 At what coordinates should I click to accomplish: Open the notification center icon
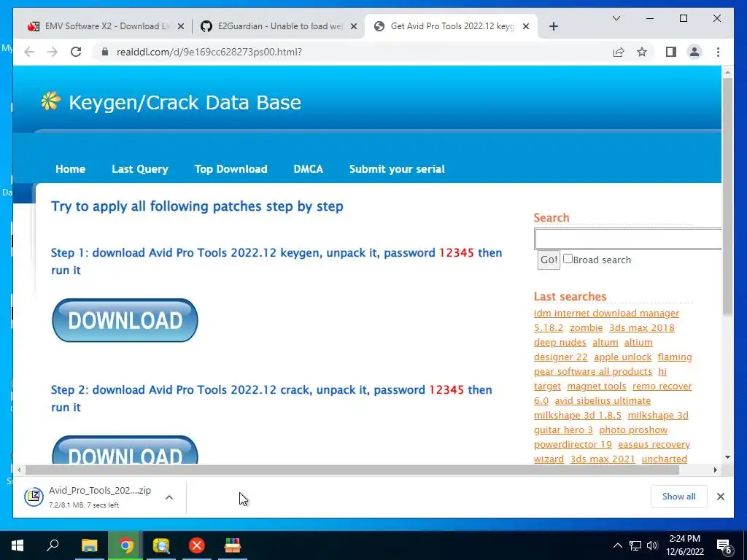pos(724,545)
